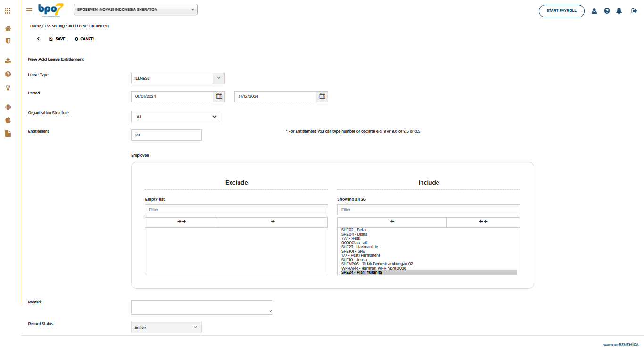This screenshot has width=644, height=354.
Task: Click the period end date field
Action: (x=275, y=96)
